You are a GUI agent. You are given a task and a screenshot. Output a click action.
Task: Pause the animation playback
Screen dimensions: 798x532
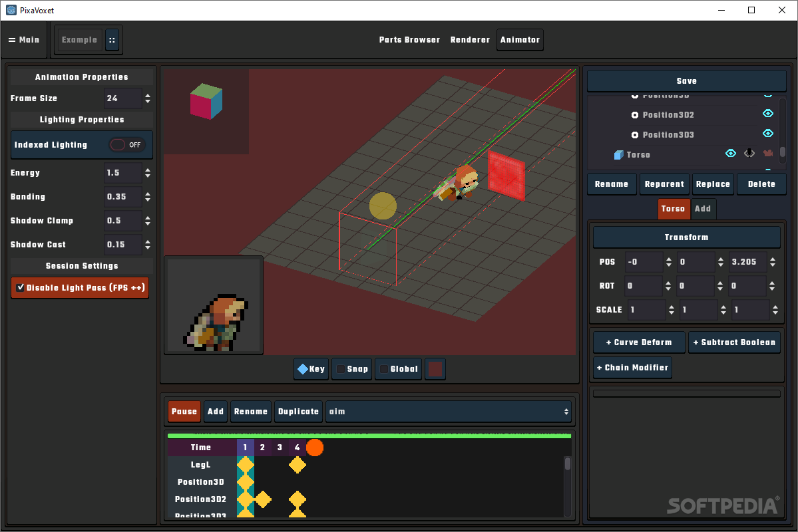point(184,412)
